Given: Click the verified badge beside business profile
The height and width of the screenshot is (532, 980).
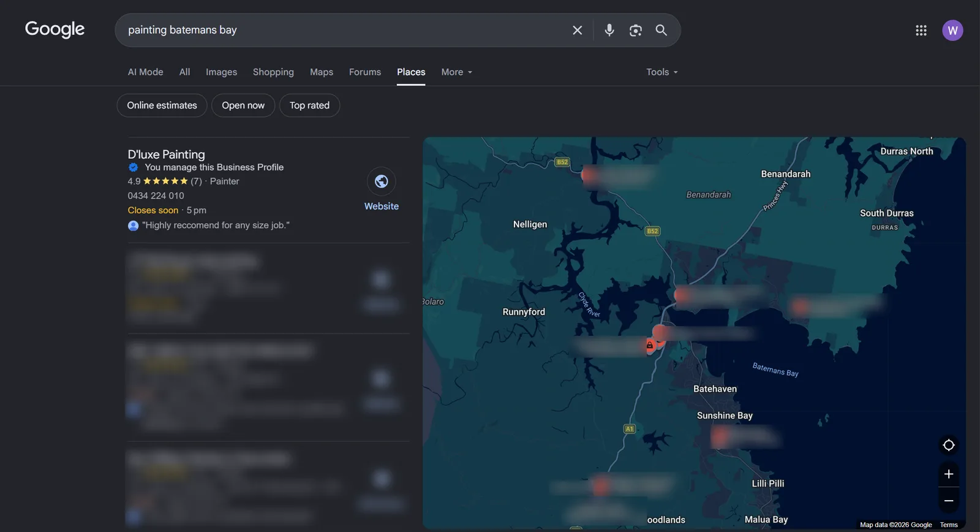Looking at the screenshot, I should 133,167.
